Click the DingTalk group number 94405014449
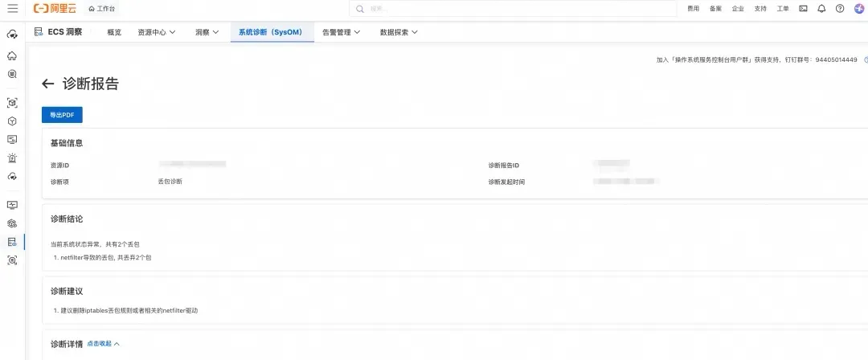Screen dimensions: 868x360 pos(836,59)
